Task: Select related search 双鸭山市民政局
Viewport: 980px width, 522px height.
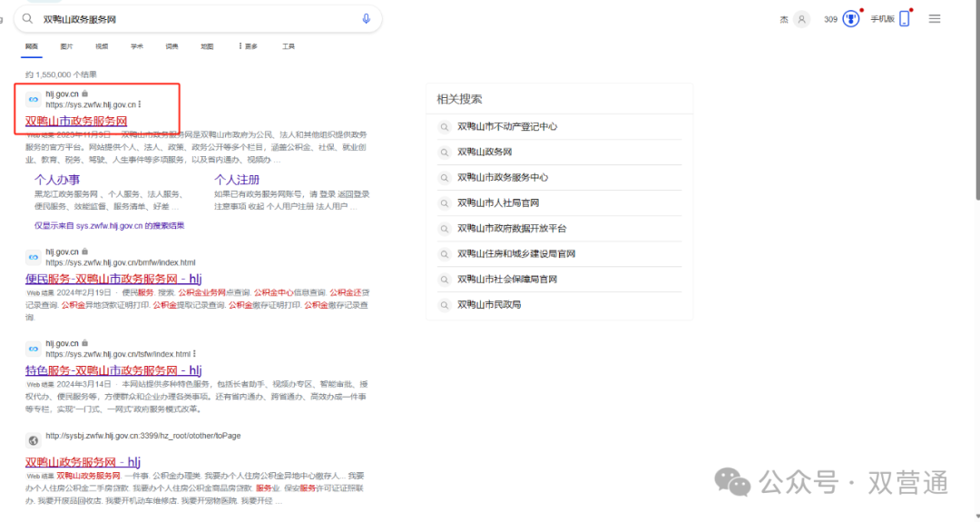Action: [x=489, y=305]
